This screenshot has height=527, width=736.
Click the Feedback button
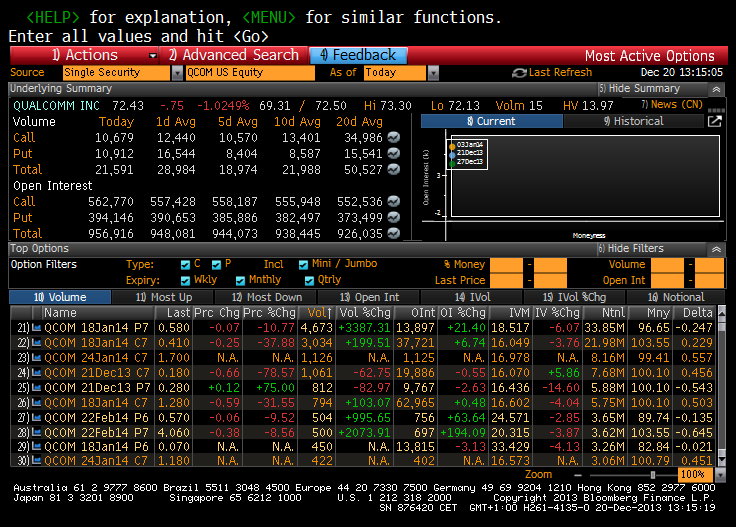(358, 55)
